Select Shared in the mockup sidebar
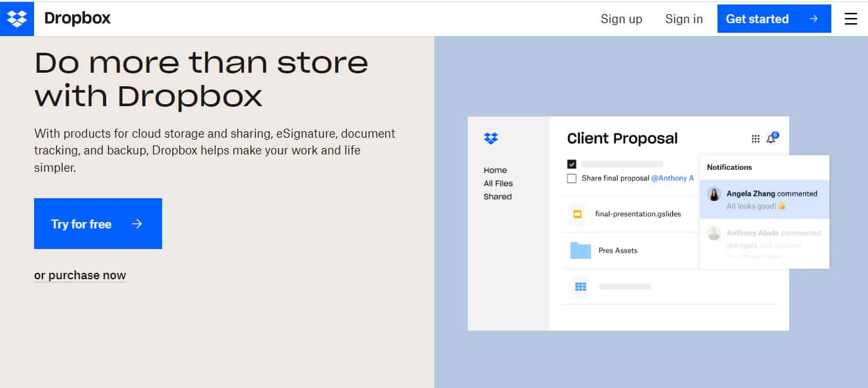 (498, 197)
